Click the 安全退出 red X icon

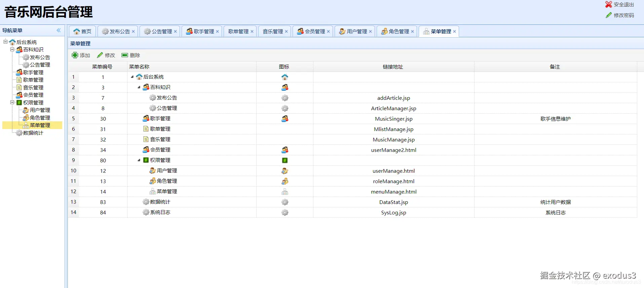(608, 4)
